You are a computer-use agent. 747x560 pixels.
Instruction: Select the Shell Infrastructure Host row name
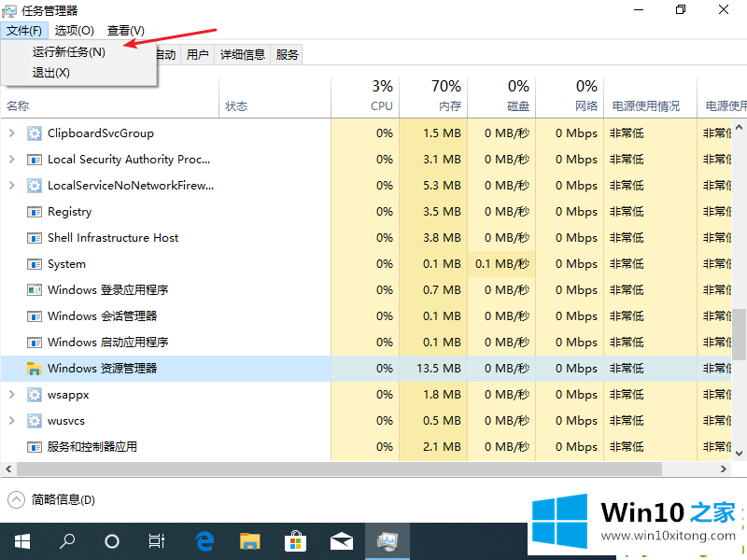pyautogui.click(x=113, y=238)
